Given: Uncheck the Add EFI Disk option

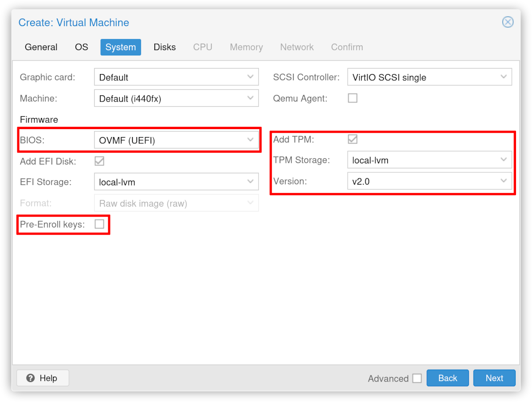Looking at the screenshot, I should pyautogui.click(x=99, y=161).
